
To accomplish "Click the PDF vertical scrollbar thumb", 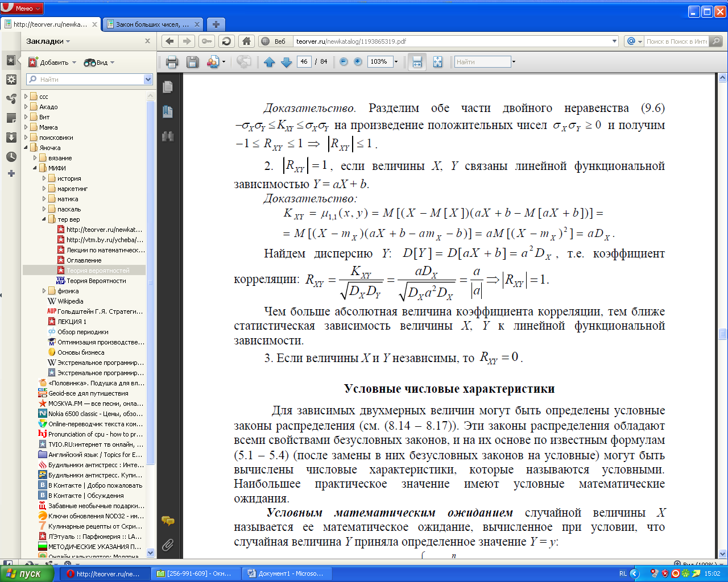I will coord(723,334).
